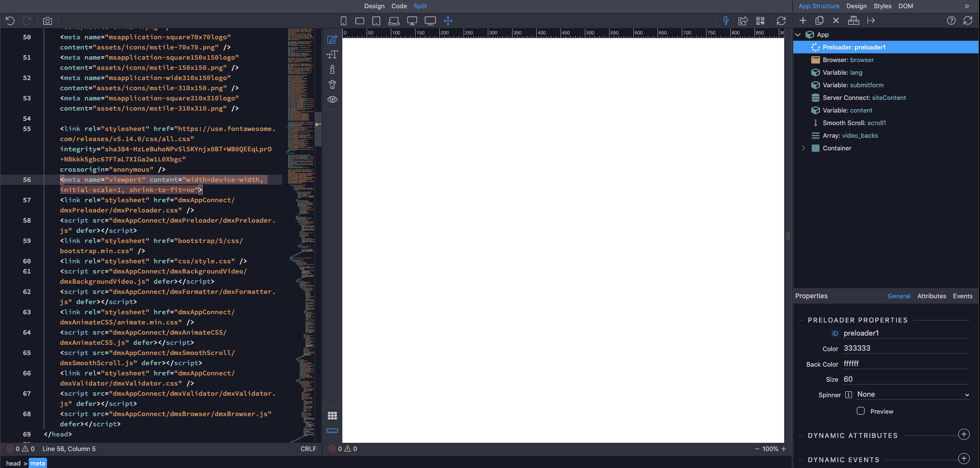The image size is (980, 468).
Task: Collapse the Preloader Properties section
Action: coord(801,320)
